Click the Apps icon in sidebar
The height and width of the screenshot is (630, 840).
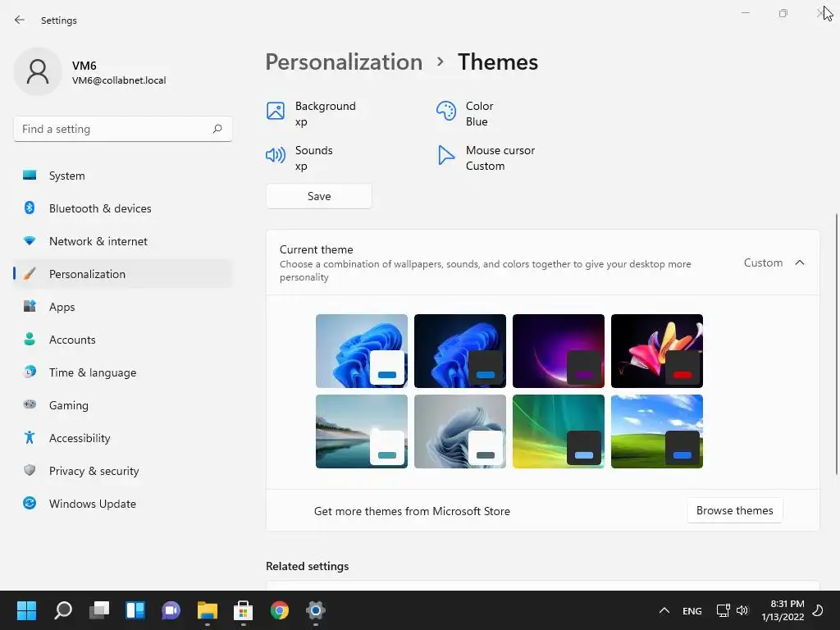[x=30, y=307]
